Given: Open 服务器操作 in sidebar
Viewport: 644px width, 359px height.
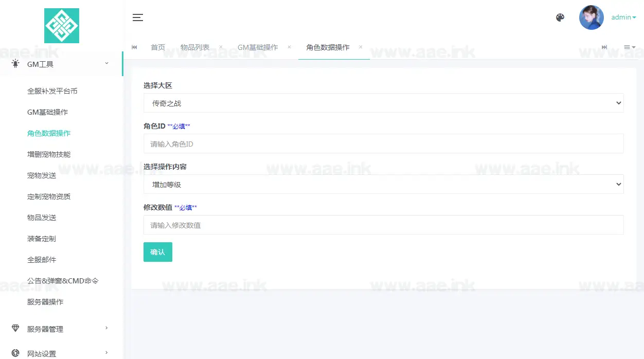Looking at the screenshot, I should pos(45,302).
